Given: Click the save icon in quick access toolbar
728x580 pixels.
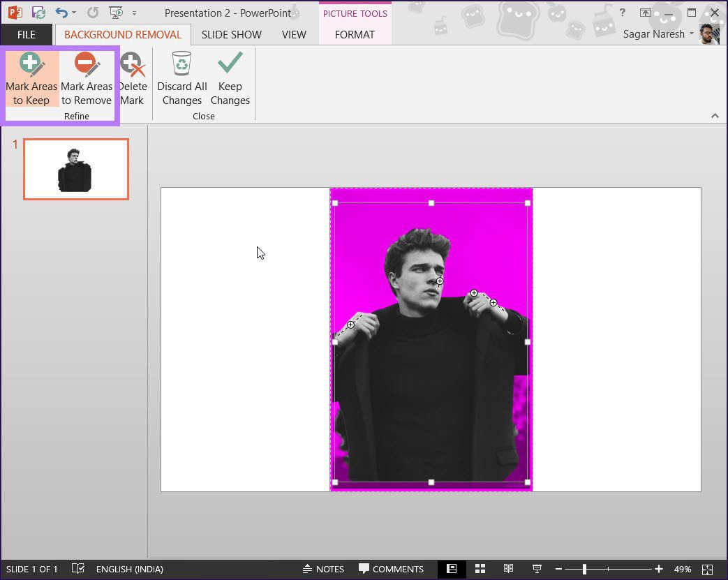Looking at the screenshot, I should click(x=38, y=13).
